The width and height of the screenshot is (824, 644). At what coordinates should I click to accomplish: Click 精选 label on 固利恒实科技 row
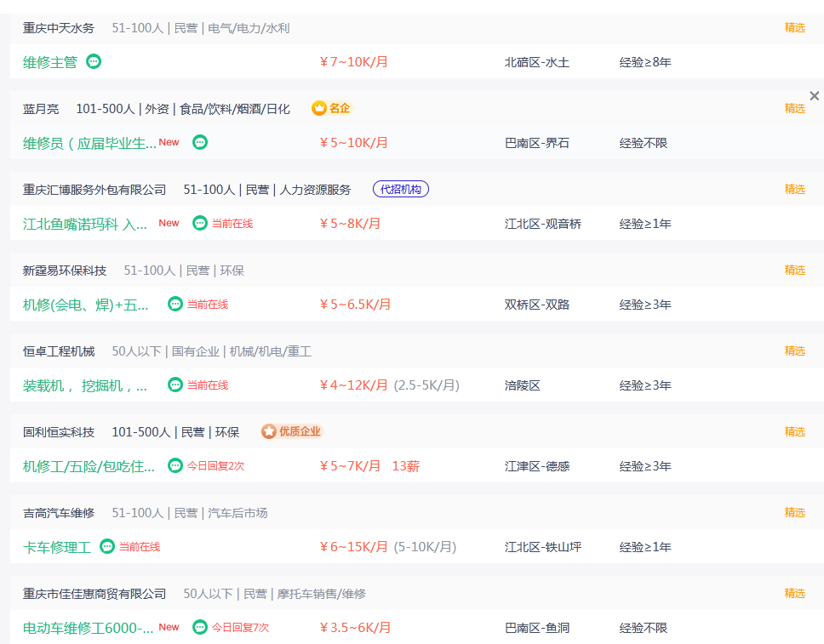tap(794, 432)
